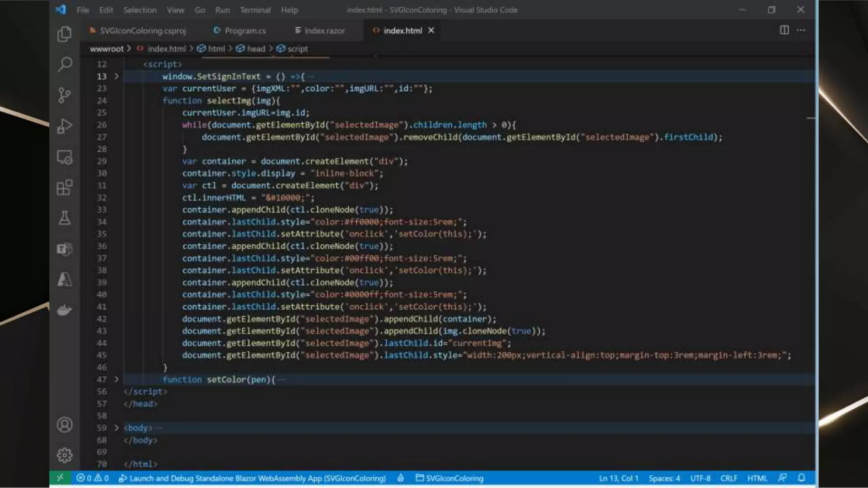Open the Extensions view icon
868x488 pixels.
click(64, 187)
